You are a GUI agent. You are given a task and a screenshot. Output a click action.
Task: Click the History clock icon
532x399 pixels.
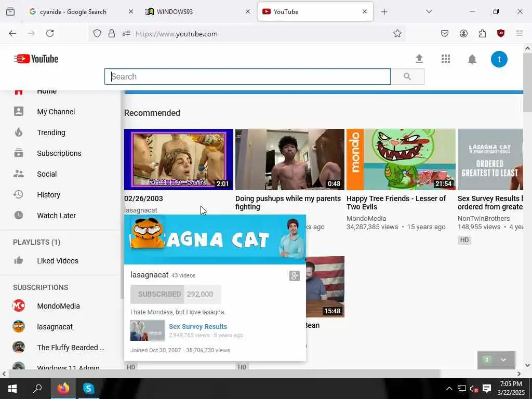coord(19,194)
